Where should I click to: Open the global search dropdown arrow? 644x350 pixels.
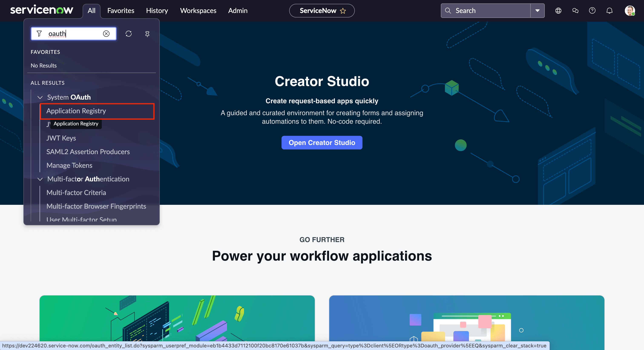tap(537, 10)
